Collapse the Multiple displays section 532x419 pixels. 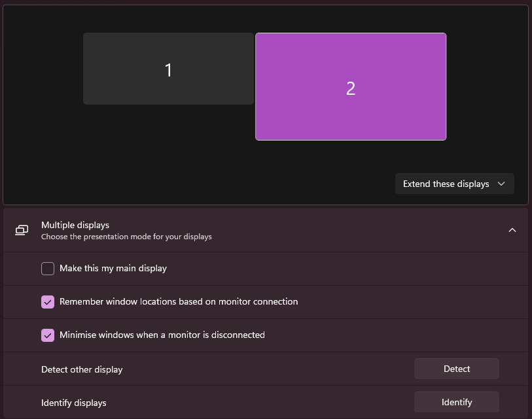click(512, 230)
